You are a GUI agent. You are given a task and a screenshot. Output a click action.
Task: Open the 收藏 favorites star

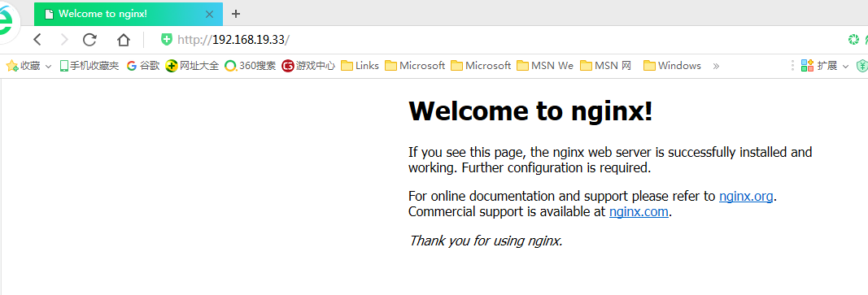click(11, 66)
